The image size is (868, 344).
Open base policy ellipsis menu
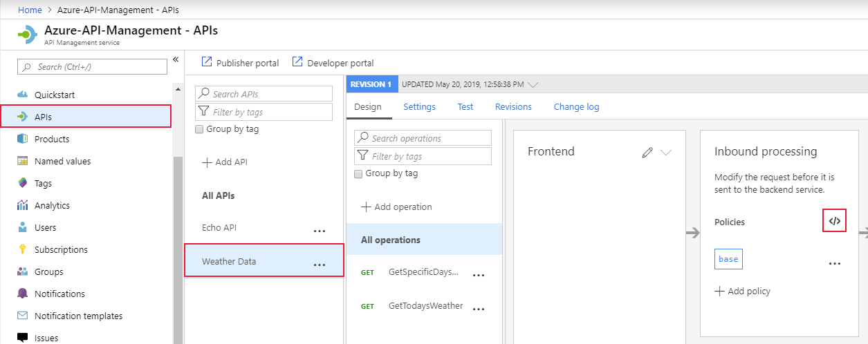point(835,264)
